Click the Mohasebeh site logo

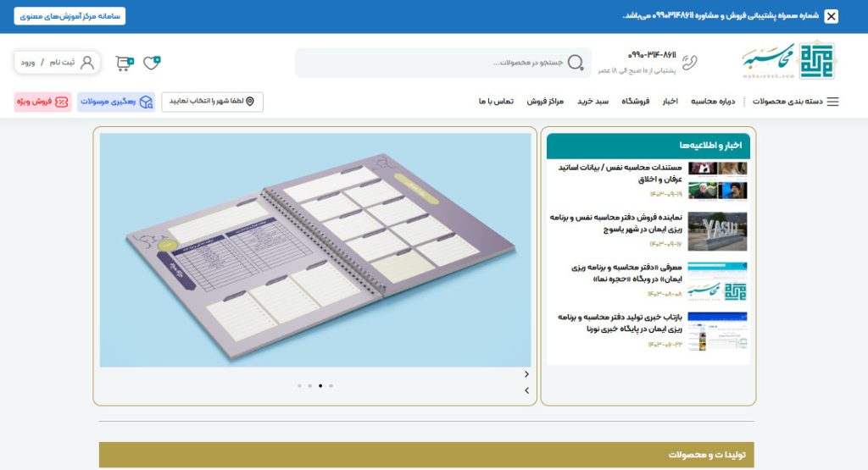pos(789,61)
